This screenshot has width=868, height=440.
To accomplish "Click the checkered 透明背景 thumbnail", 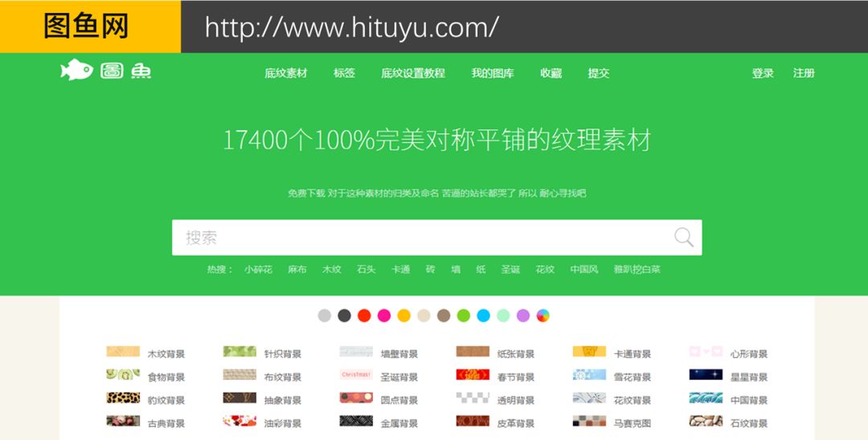I will click(473, 398).
